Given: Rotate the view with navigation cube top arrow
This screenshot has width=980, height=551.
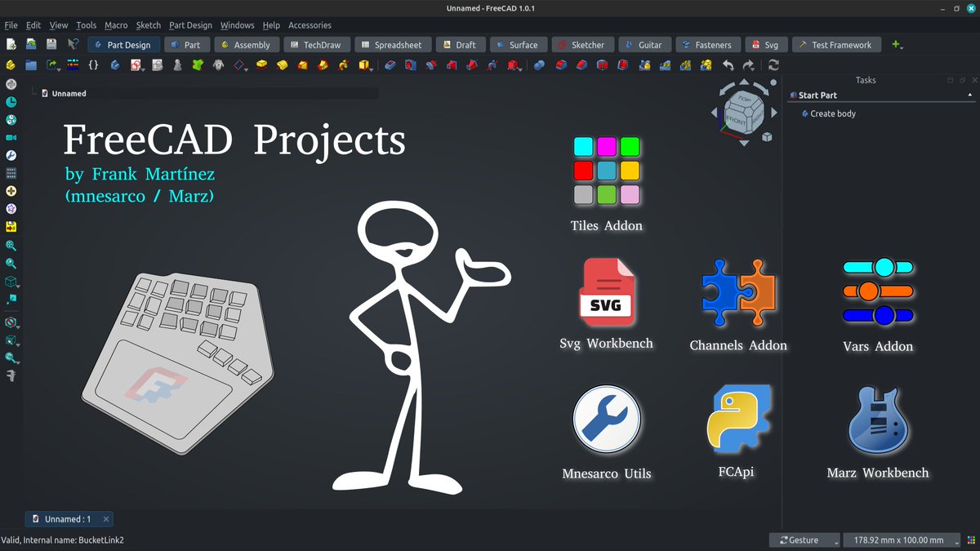Looking at the screenshot, I should 743,82.
